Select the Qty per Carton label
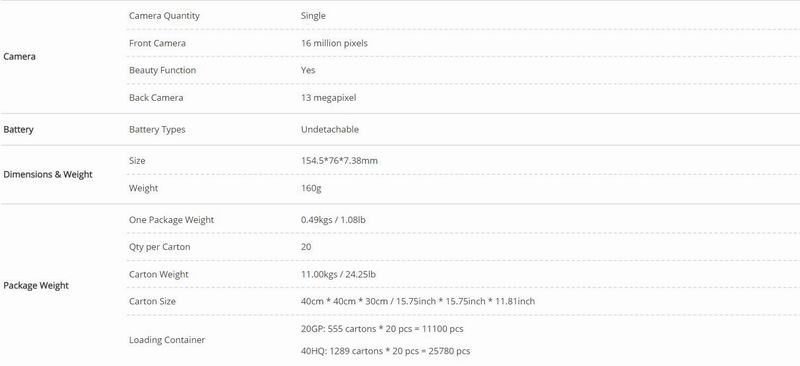Image resolution: width=800 pixels, height=366 pixels. [x=160, y=247]
